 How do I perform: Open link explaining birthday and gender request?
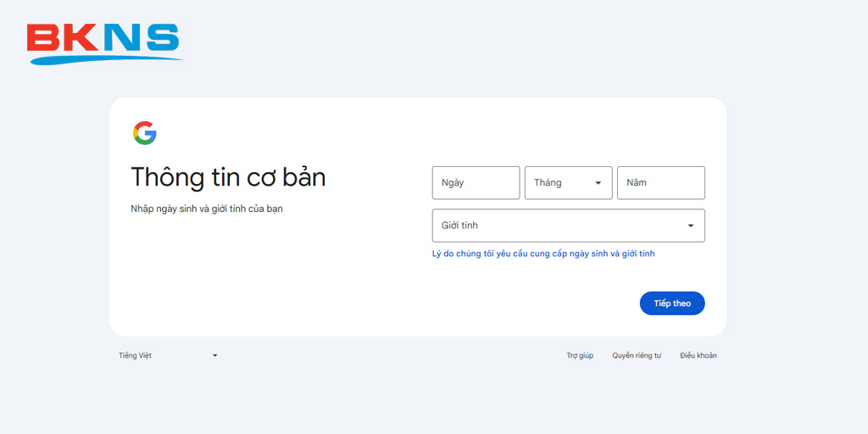click(x=543, y=253)
